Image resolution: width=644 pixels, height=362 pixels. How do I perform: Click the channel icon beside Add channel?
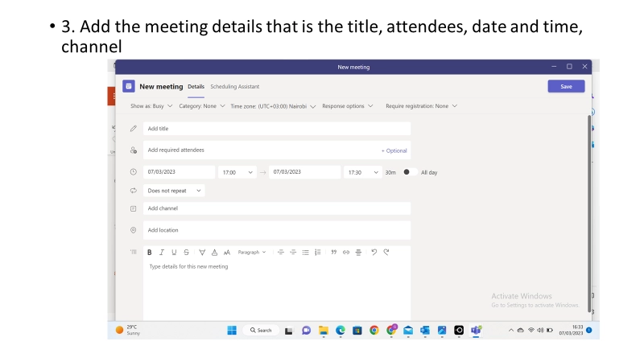[x=134, y=208]
